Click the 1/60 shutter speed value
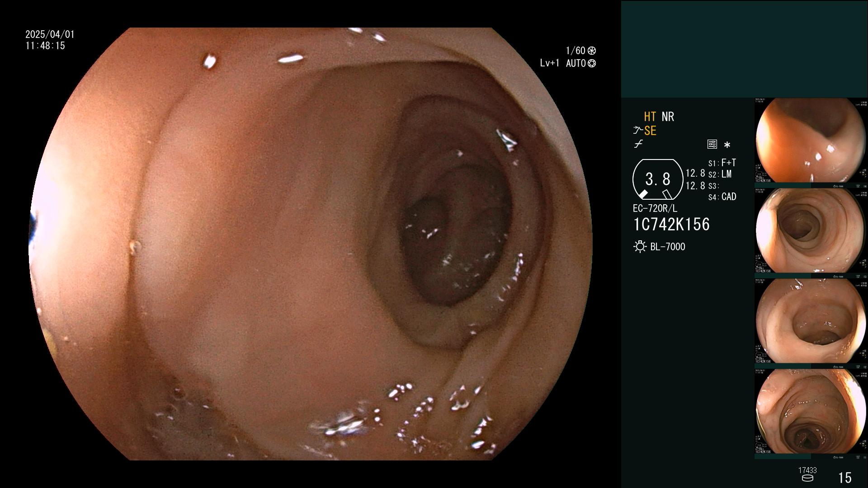Screen dimensions: 868x488 click(x=576, y=51)
